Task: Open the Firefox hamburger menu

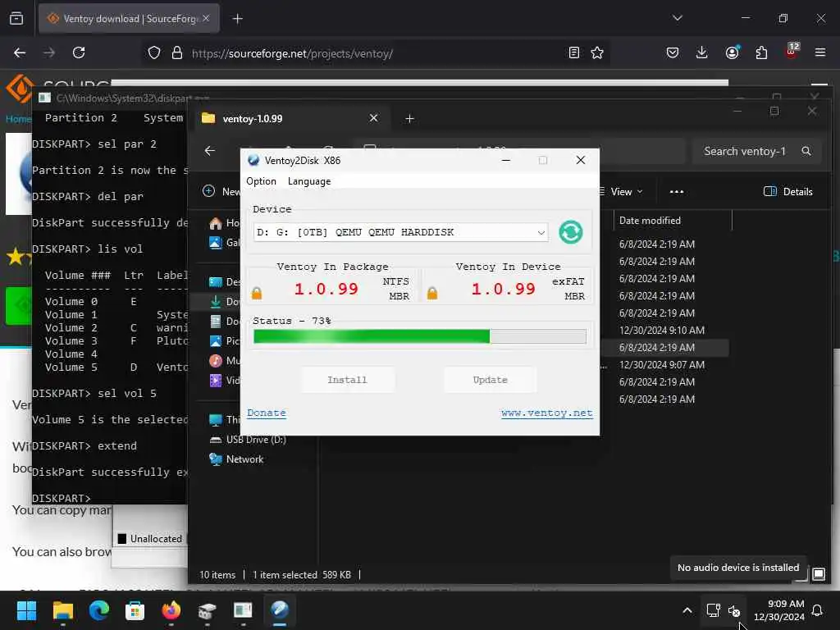Action: pos(819,52)
